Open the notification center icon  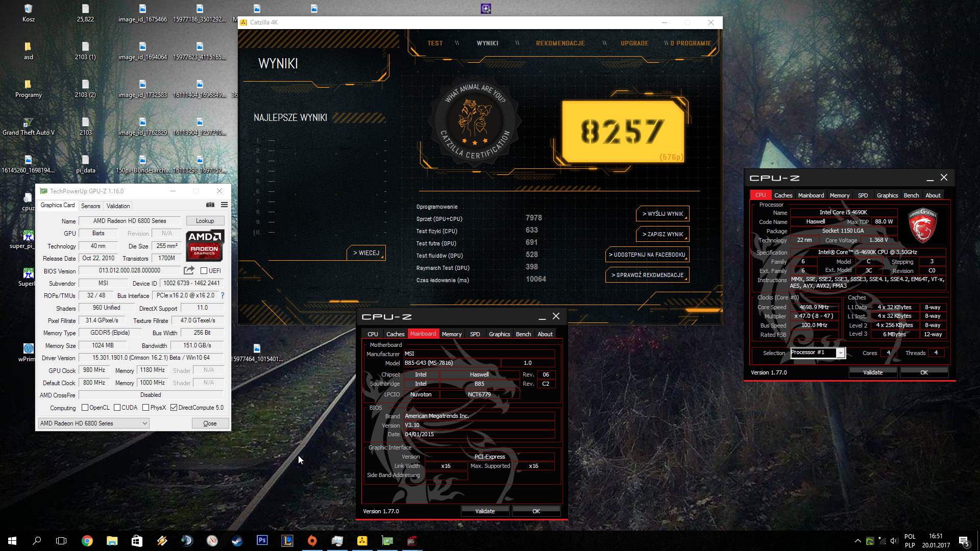pos(964,541)
